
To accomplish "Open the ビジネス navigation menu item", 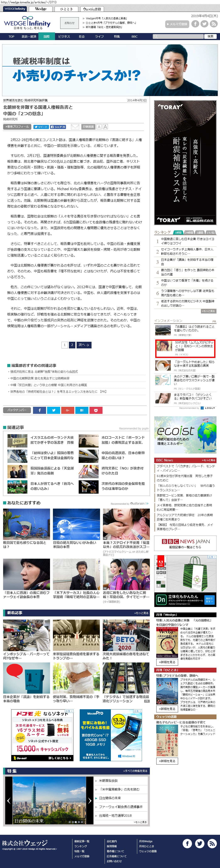I will click(x=64, y=36).
